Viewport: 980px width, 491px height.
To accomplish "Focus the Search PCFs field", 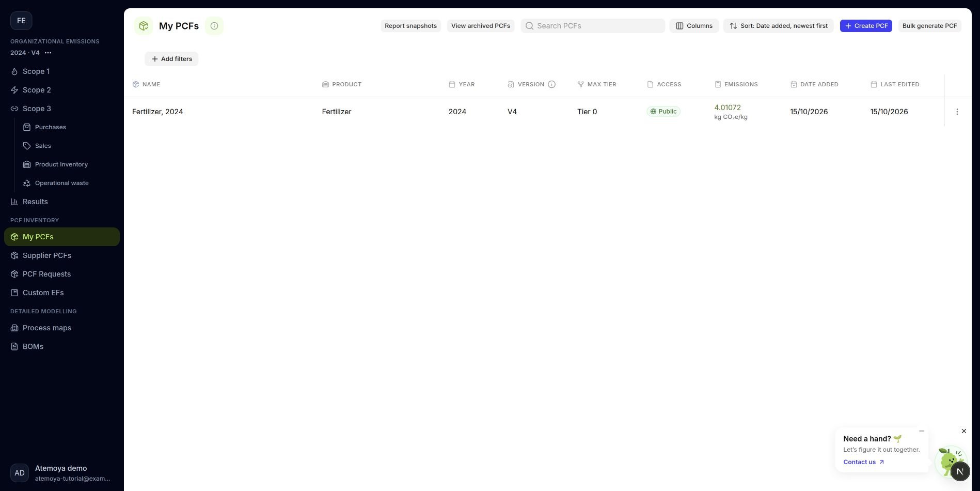I will [x=593, y=26].
